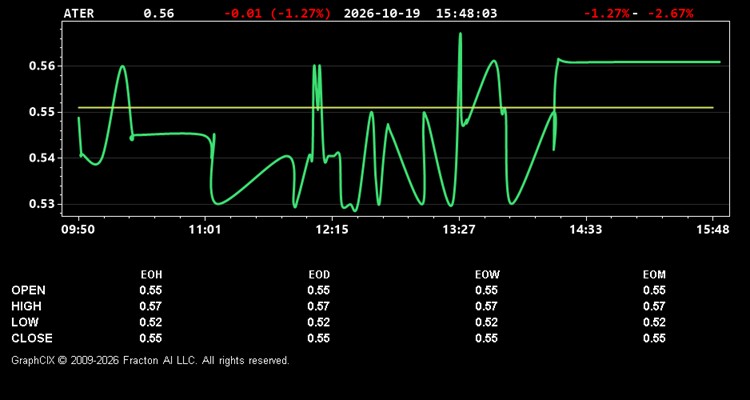Screen dimensions: 750x400
Task: Click the timestamp 15:48:03
Action: [466, 13]
